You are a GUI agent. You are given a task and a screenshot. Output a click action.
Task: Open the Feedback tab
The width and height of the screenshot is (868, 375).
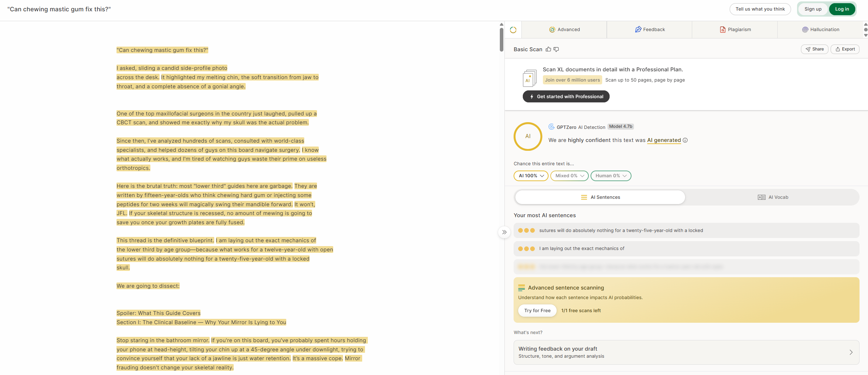click(x=649, y=30)
